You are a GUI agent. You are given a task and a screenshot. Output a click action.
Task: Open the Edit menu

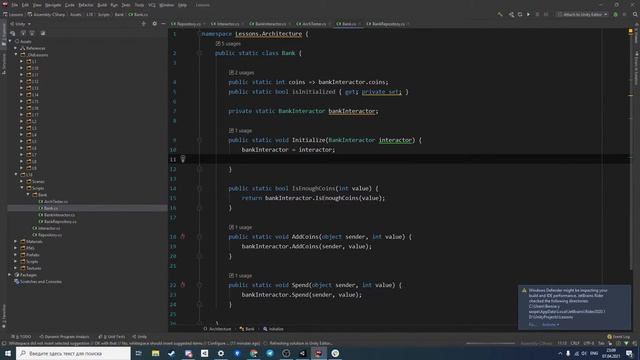[x=25, y=5]
